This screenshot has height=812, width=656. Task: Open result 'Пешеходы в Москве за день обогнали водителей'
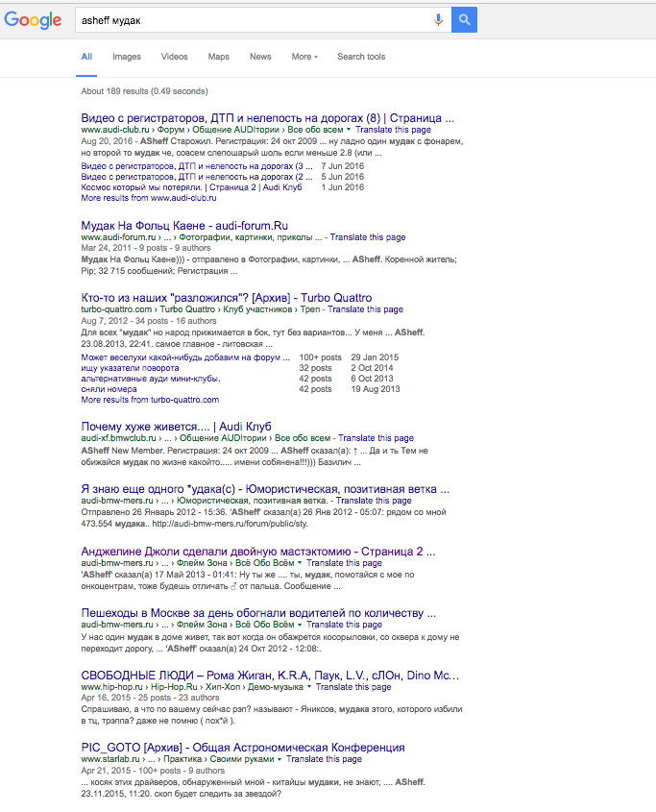point(258,613)
